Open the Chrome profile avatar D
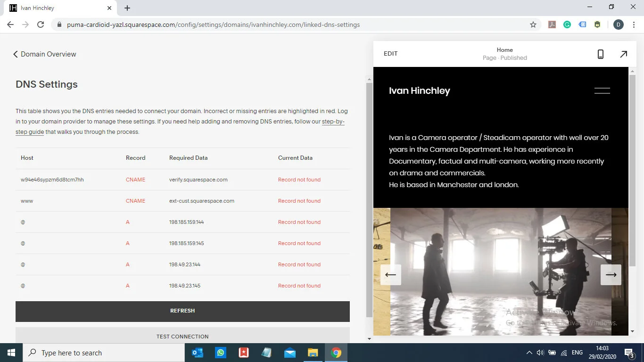Screen dimensions: 644x362 618,25
